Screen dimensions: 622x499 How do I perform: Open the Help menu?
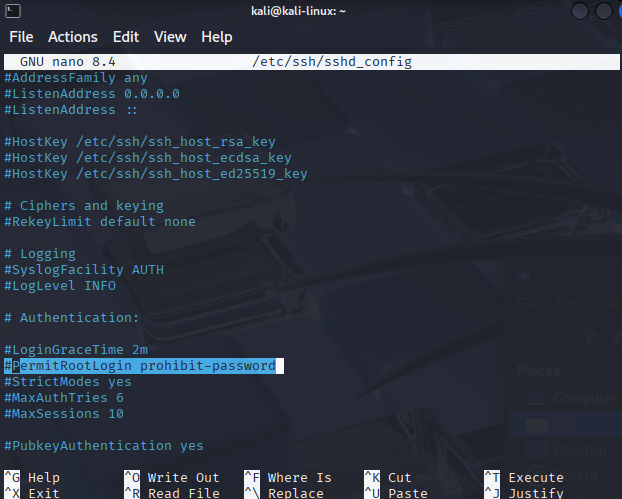click(217, 37)
